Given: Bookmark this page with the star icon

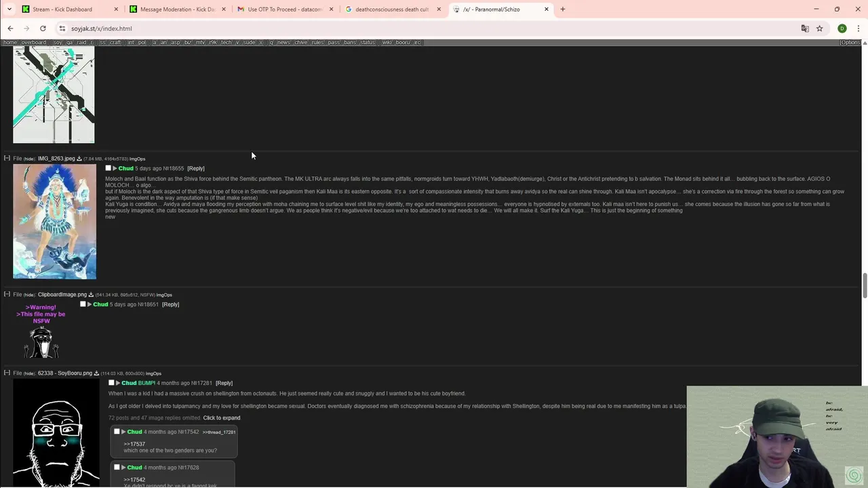Looking at the screenshot, I should (819, 28).
